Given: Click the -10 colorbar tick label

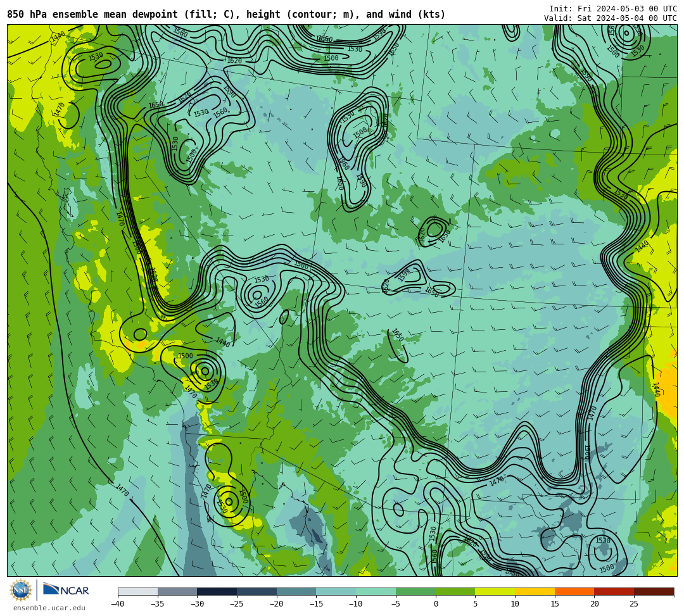Looking at the screenshot, I should click(x=356, y=604).
